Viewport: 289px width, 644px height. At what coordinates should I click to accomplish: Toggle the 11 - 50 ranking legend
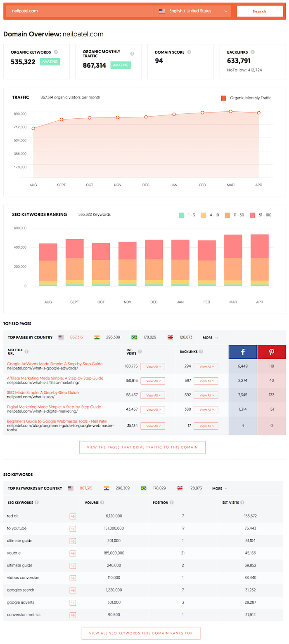(x=234, y=215)
